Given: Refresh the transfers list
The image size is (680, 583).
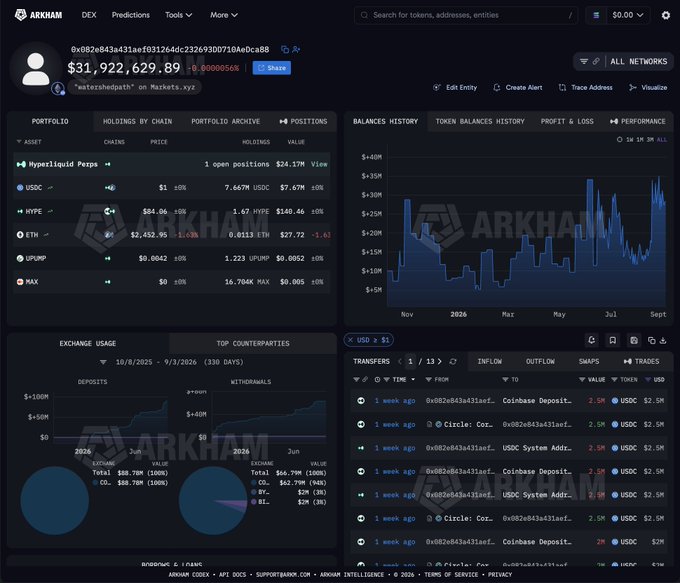Looking at the screenshot, I should pos(453,361).
